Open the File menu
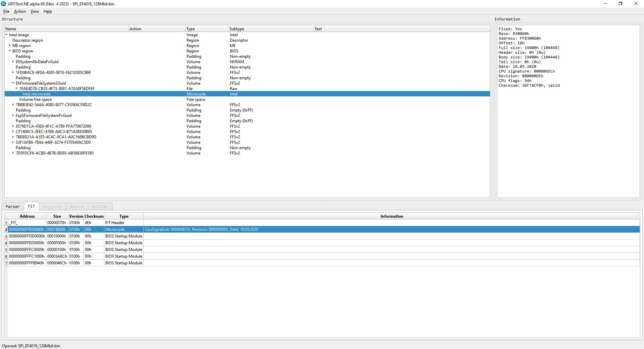Screen dimensions: 644x349 [x=6, y=11]
